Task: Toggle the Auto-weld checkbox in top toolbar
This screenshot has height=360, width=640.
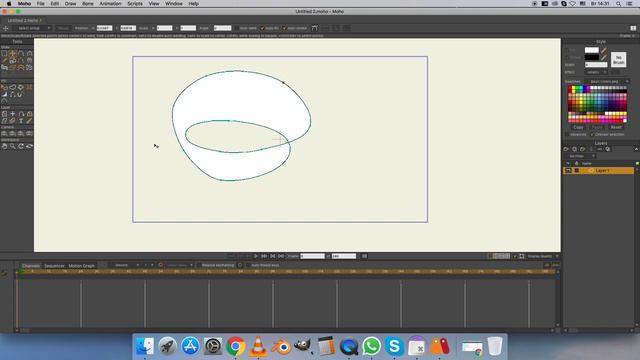Action: tap(237, 28)
